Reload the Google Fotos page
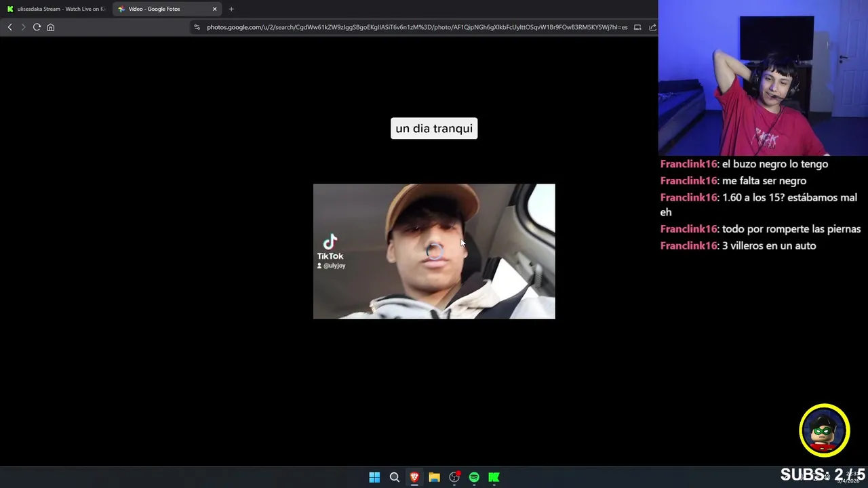This screenshot has height=488, width=868. tap(37, 27)
